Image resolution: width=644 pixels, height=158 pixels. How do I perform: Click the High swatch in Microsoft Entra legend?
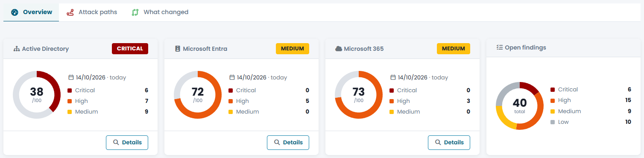coord(231,101)
